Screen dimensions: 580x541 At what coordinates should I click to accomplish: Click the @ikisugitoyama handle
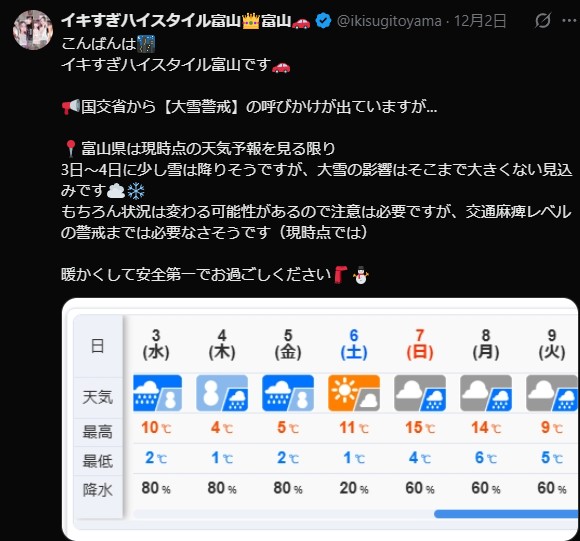click(389, 21)
